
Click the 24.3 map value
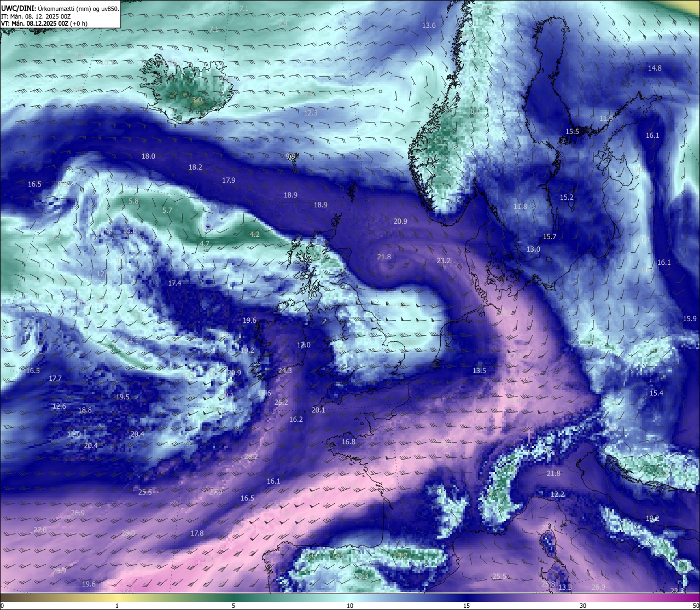tap(285, 370)
